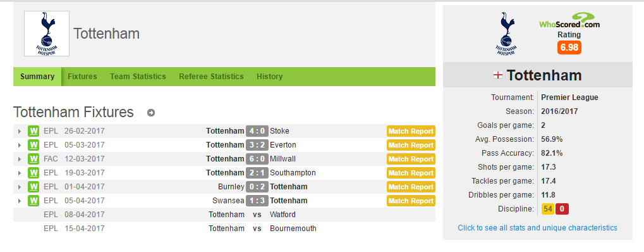The height and width of the screenshot is (252, 644).
Task: Click the green W icon for Millwall match
Action: click(33, 159)
